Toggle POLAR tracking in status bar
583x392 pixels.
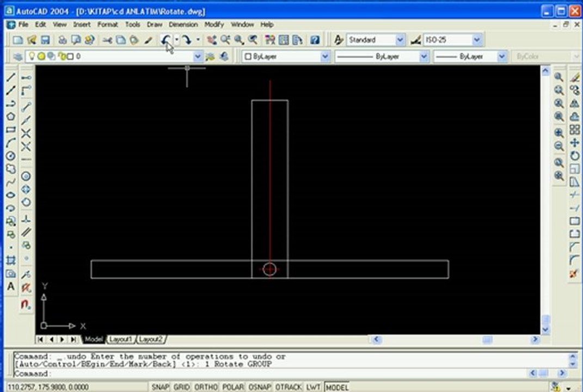point(233,387)
